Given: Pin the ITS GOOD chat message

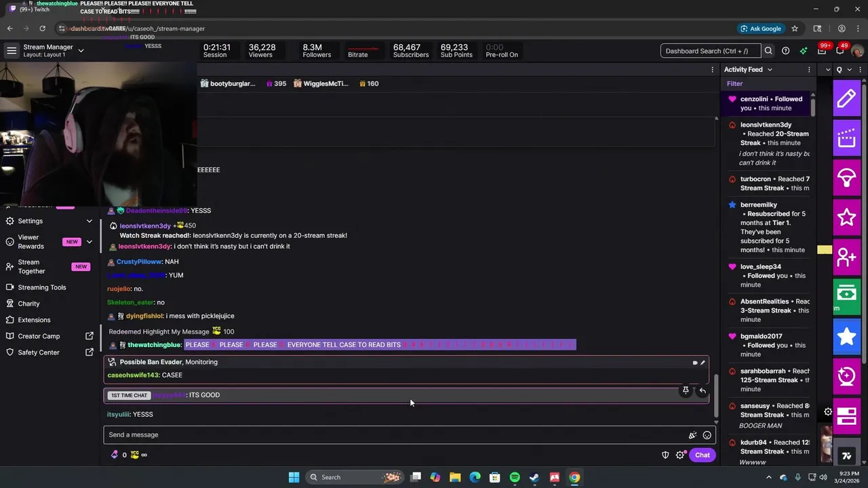Looking at the screenshot, I should tap(686, 390).
